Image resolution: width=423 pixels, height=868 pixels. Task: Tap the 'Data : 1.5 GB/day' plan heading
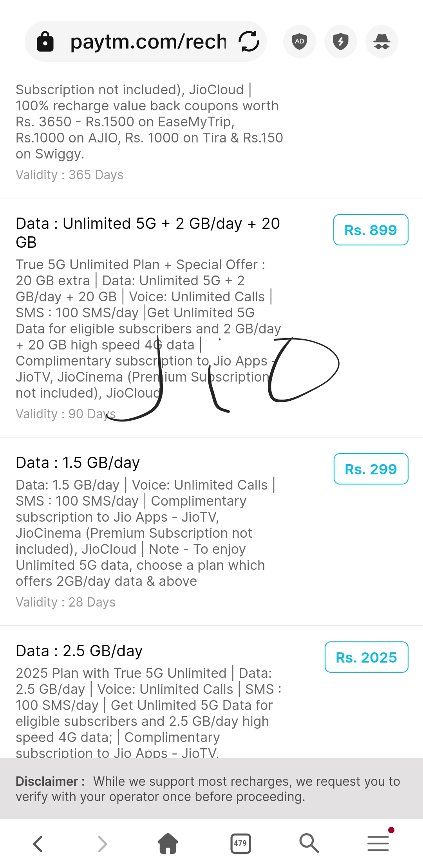(78, 463)
